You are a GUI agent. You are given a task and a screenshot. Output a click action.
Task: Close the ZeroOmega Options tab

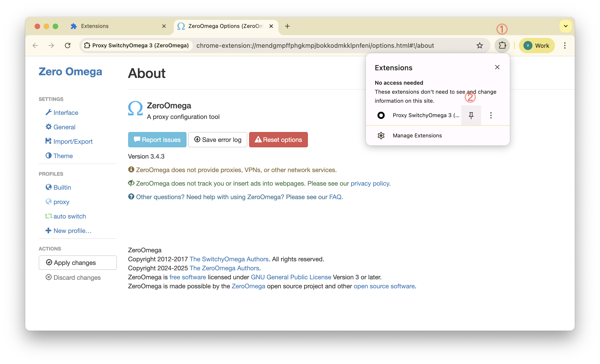(x=271, y=26)
